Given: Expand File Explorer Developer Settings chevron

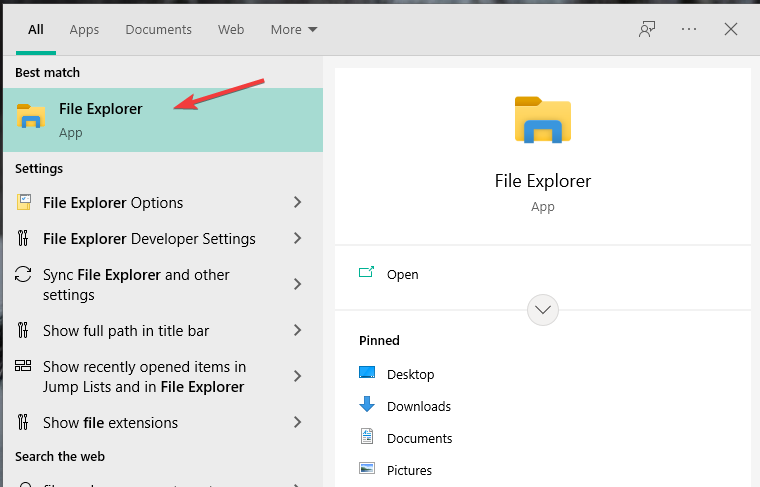Looking at the screenshot, I should click(298, 238).
